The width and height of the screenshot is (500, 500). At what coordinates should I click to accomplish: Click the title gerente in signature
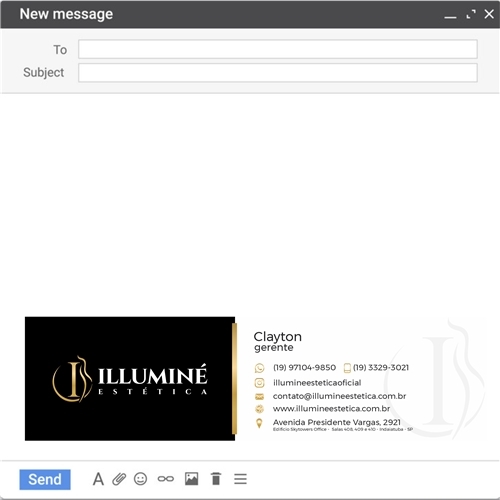[x=274, y=348]
